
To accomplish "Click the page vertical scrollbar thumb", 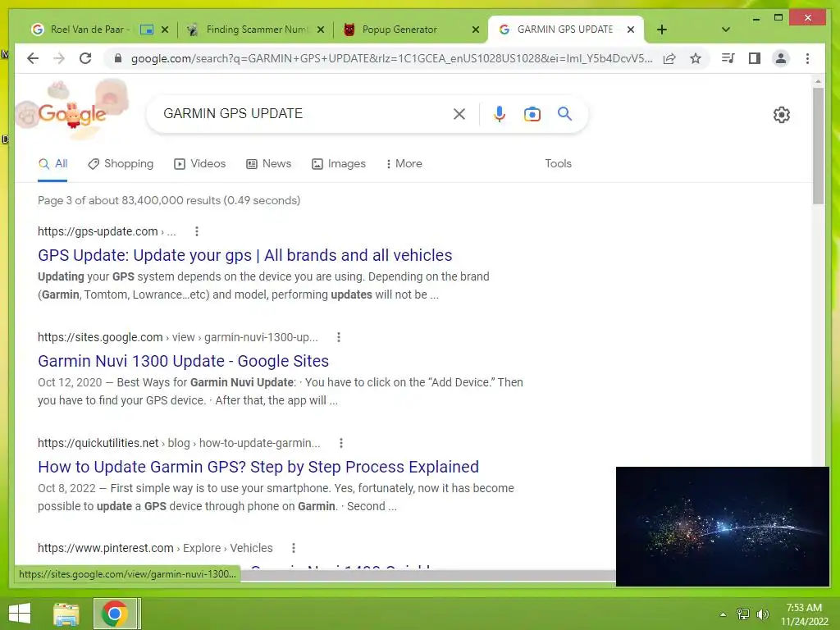I will pyautogui.click(x=818, y=146).
